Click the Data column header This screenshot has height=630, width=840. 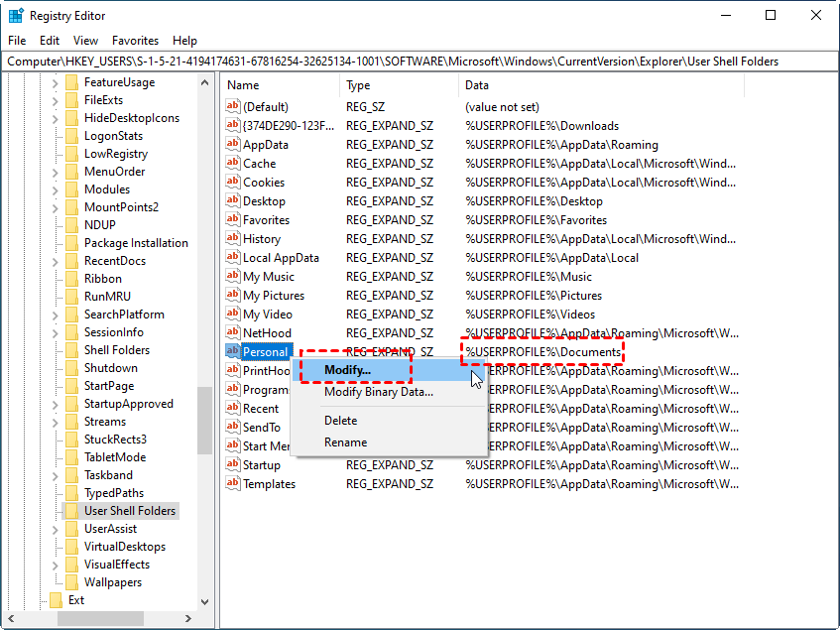601,85
